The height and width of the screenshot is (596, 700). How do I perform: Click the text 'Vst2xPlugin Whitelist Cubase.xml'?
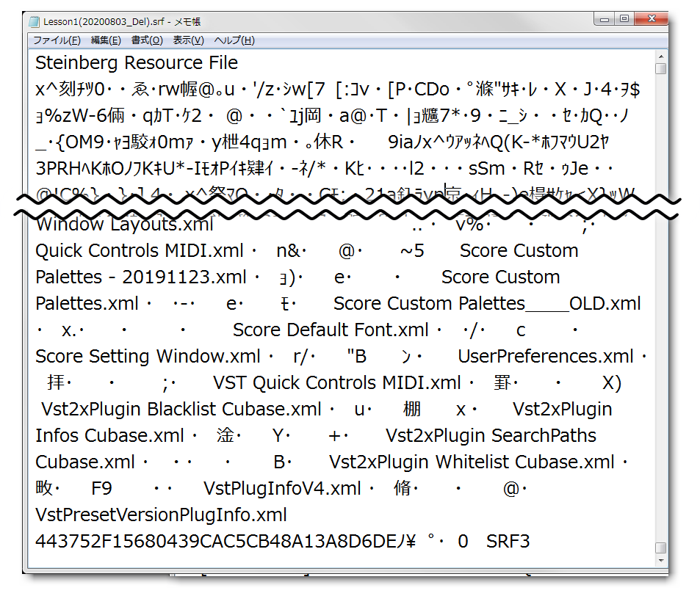472,462
